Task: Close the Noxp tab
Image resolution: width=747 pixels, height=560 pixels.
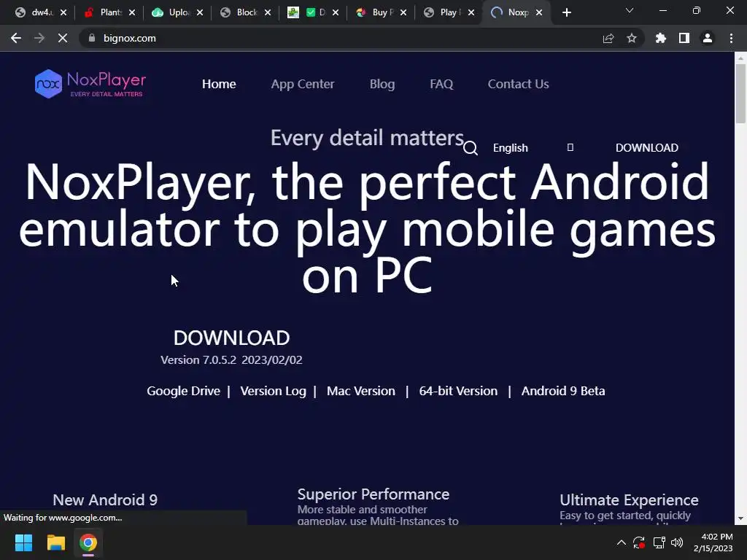Action: 539,12
